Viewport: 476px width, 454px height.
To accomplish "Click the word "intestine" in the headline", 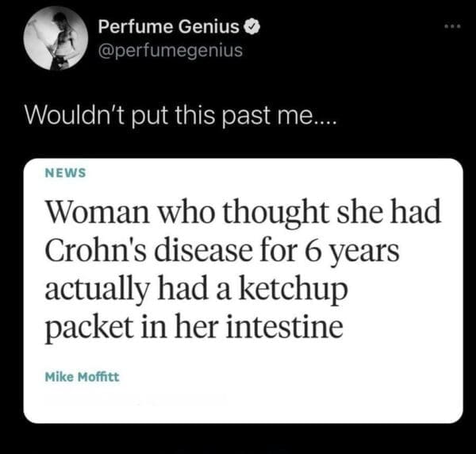I will pos(285,326).
